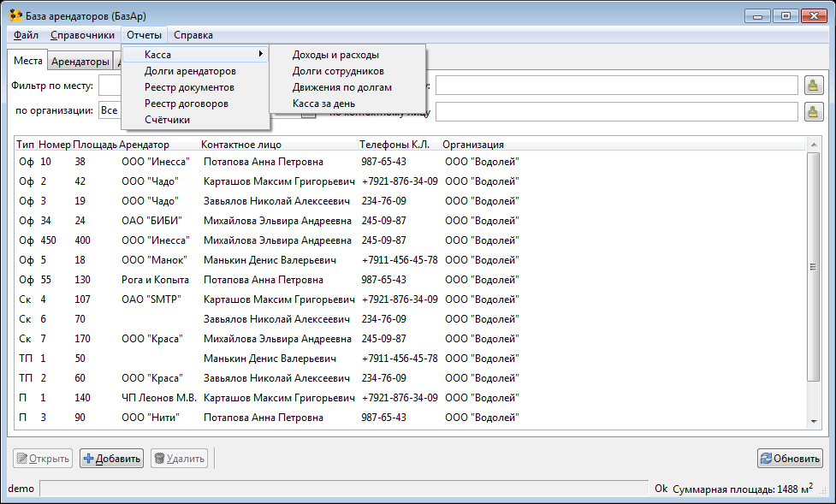Click the Суммарная площадь status bar text
This screenshot has height=504, width=836.
743,489
